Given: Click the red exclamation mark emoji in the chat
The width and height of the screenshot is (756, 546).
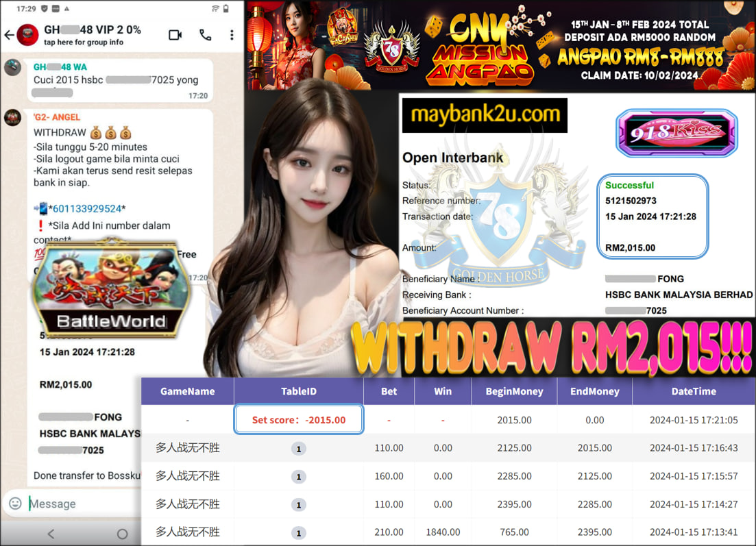Looking at the screenshot, I should pyautogui.click(x=40, y=225).
